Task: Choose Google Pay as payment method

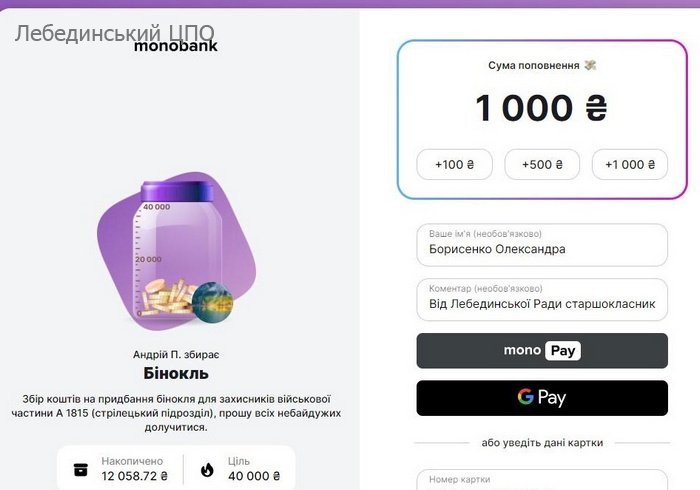Action: 542,398
